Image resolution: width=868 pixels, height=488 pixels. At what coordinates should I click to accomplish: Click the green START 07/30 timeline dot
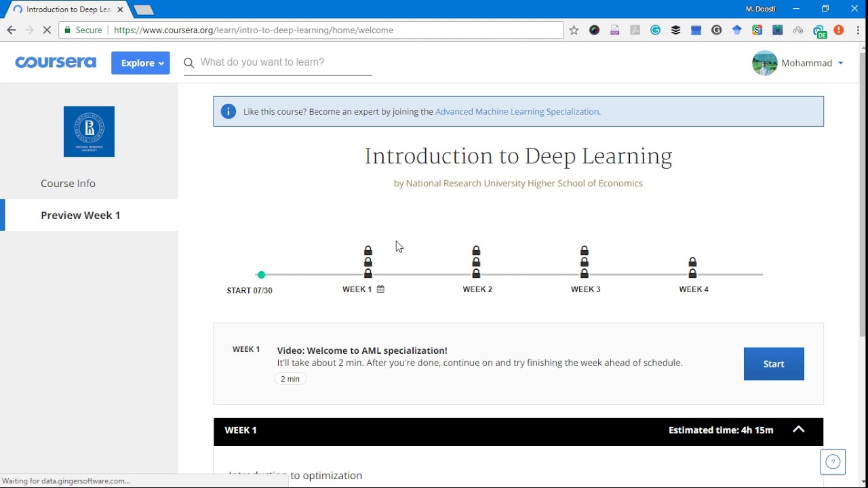(x=261, y=274)
